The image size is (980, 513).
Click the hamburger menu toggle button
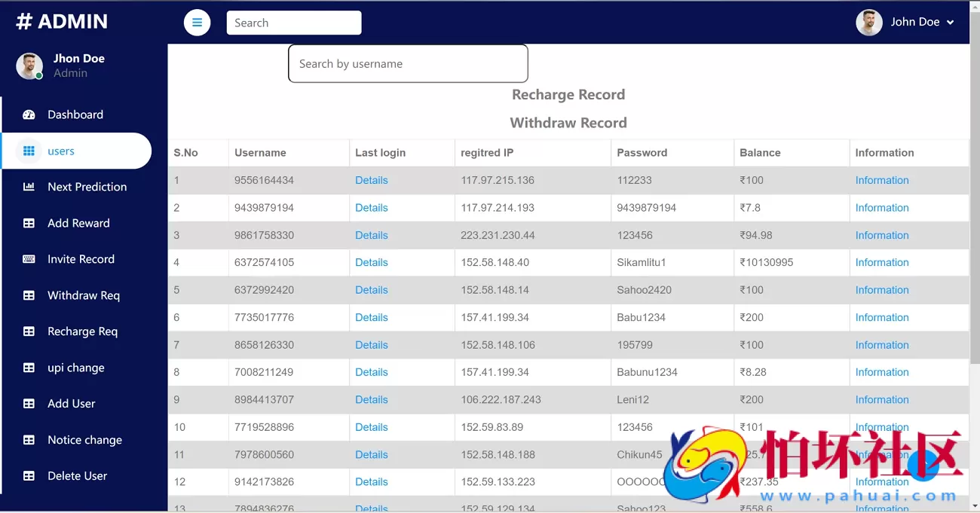pos(197,23)
